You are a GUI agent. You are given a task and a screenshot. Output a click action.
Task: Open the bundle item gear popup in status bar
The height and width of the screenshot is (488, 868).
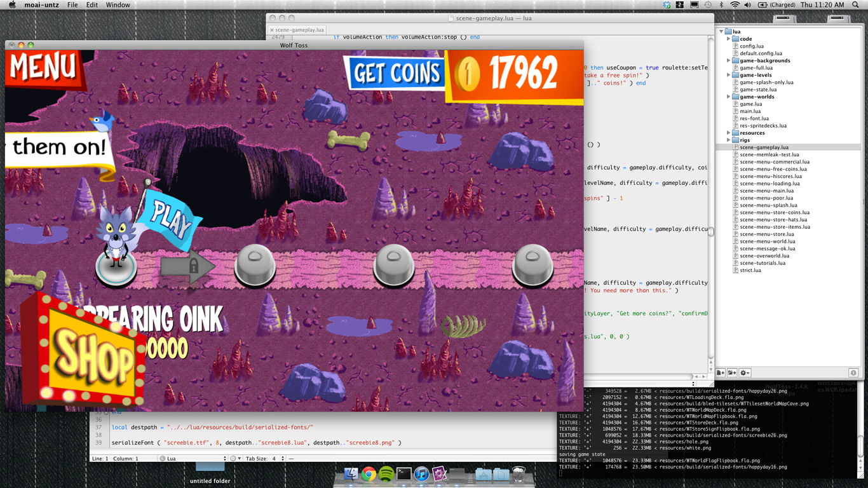(235, 458)
